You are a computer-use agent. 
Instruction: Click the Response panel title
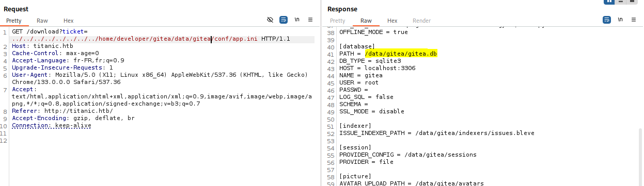pos(342,9)
